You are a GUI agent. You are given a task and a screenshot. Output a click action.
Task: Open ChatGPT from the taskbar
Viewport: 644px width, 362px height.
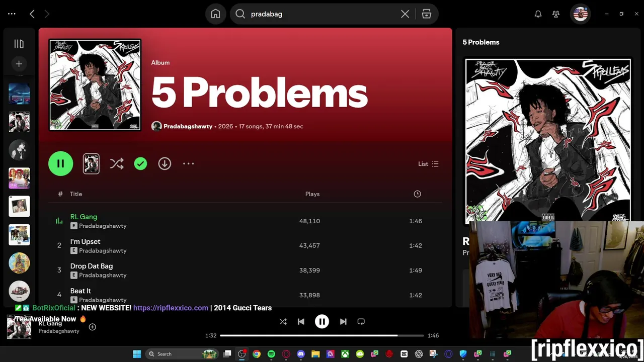coord(419,354)
